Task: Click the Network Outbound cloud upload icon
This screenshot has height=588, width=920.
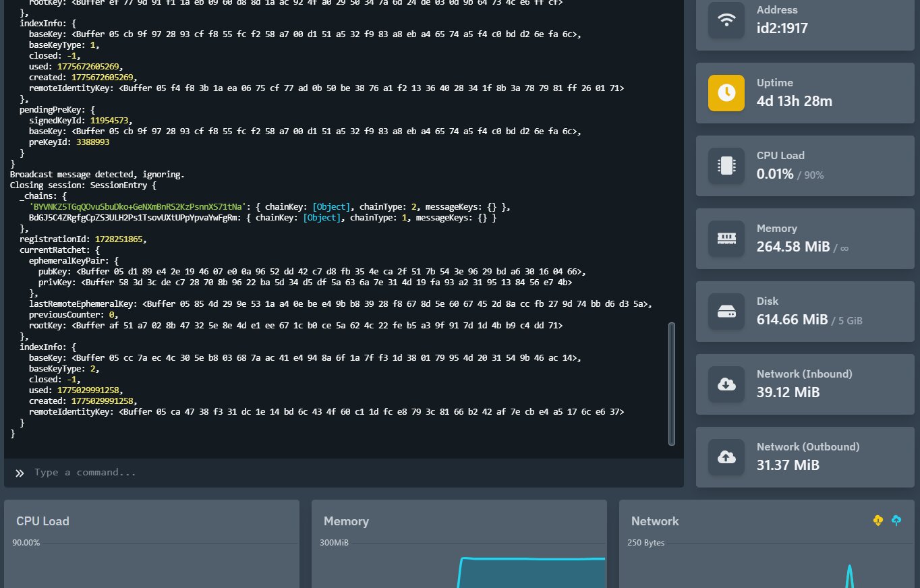Action: [726, 457]
